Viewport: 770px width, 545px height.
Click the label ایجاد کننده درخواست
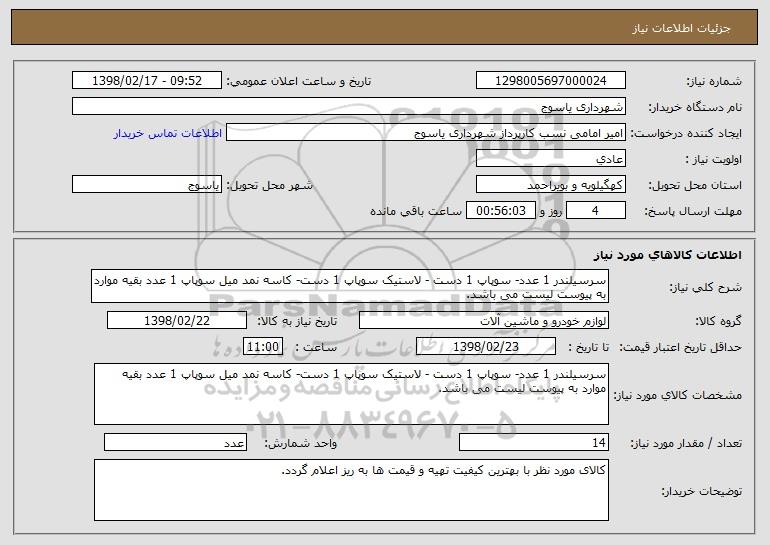pos(686,133)
